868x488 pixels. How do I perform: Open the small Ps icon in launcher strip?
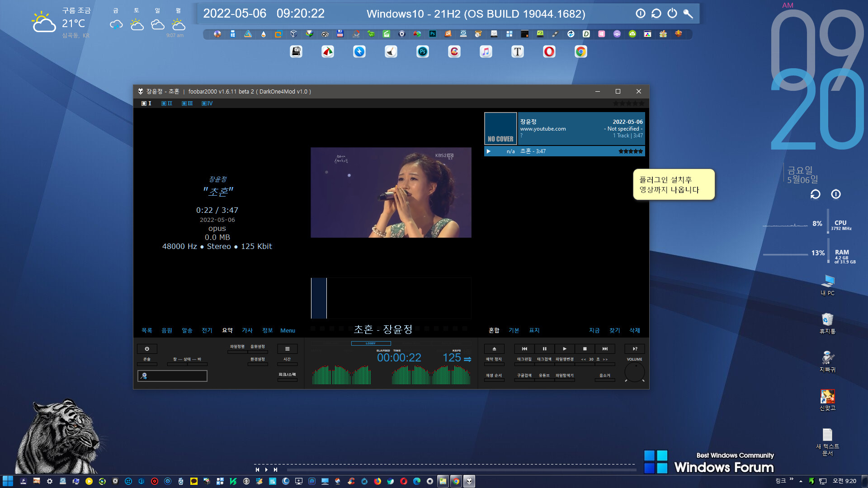[433, 34]
